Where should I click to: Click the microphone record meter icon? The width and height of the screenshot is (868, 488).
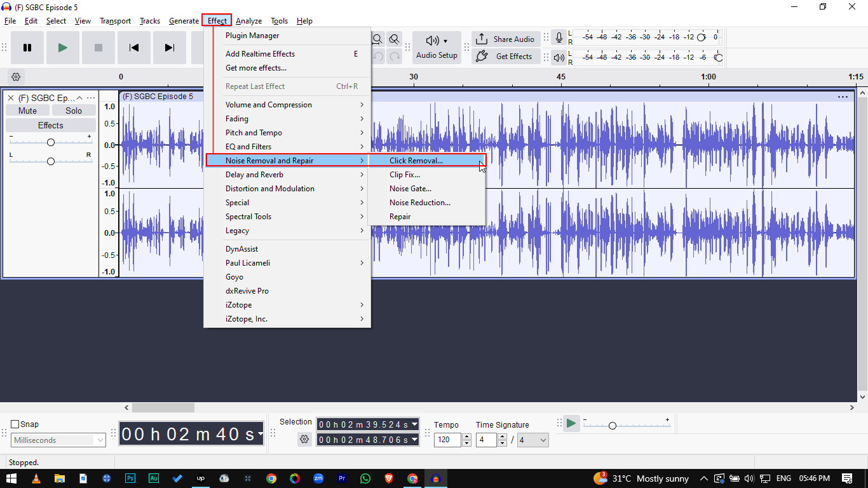point(559,37)
